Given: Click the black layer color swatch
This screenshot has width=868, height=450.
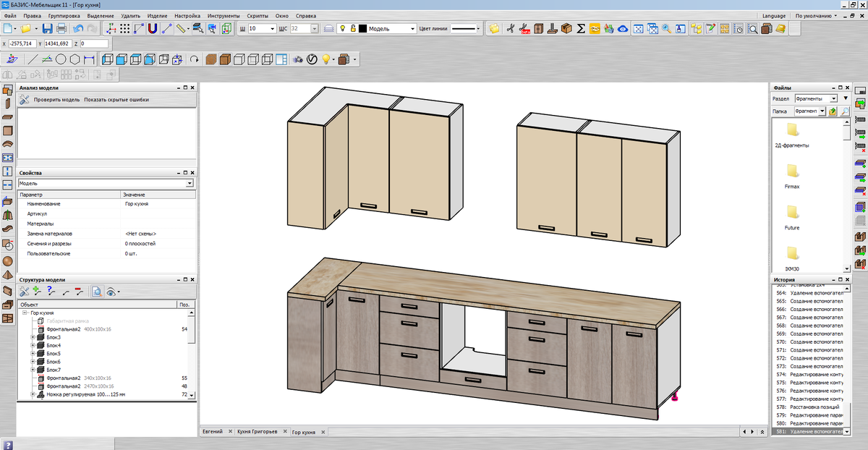Looking at the screenshot, I should coord(362,29).
